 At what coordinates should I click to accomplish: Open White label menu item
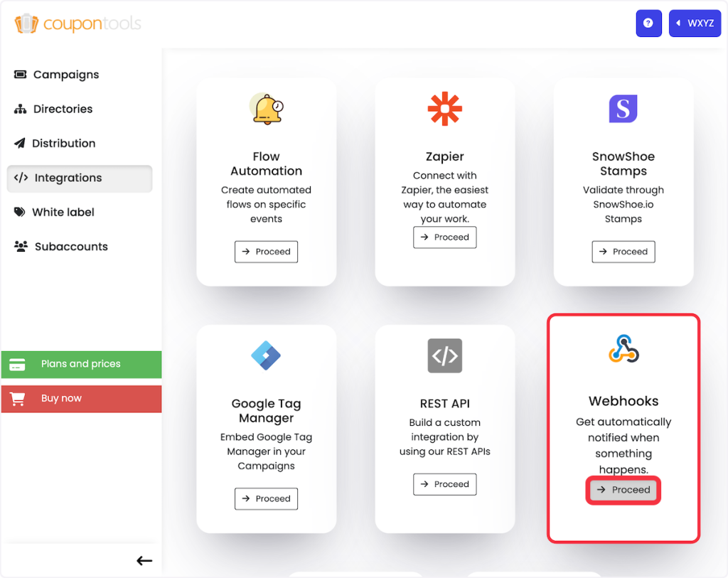pos(63,212)
